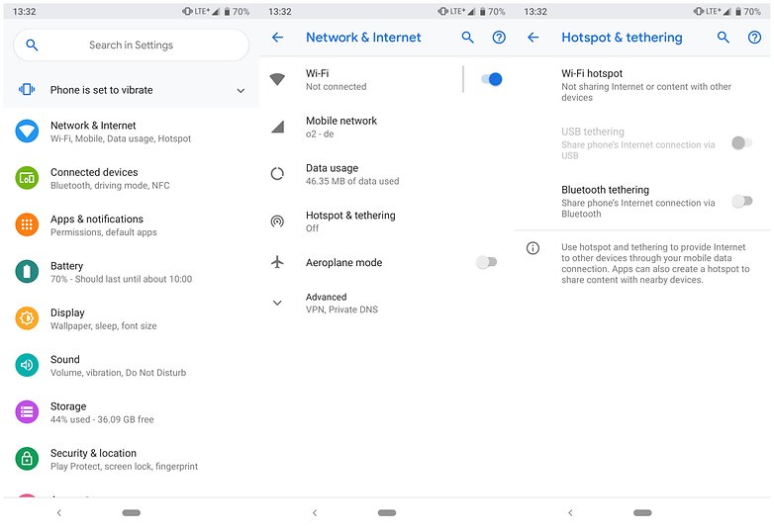Open help on Hotspot & tethering screen
The height and width of the screenshot is (532, 774).
coord(755,37)
